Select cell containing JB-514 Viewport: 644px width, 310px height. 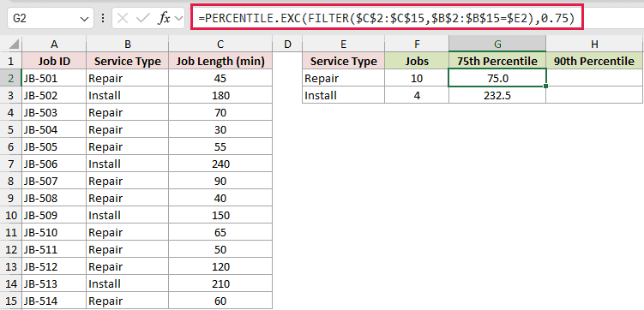point(54,301)
